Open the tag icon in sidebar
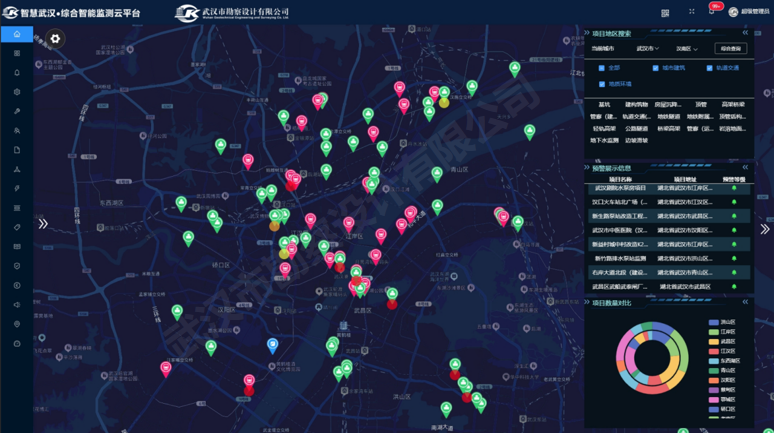Image resolution: width=774 pixels, height=433 pixels. tap(17, 227)
